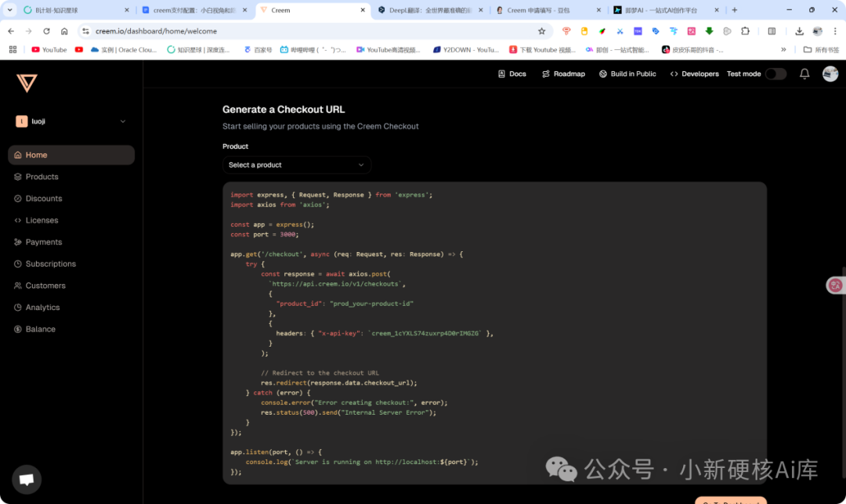Click the green download arrow extension icon
This screenshot has width=846, height=504.
point(710,31)
